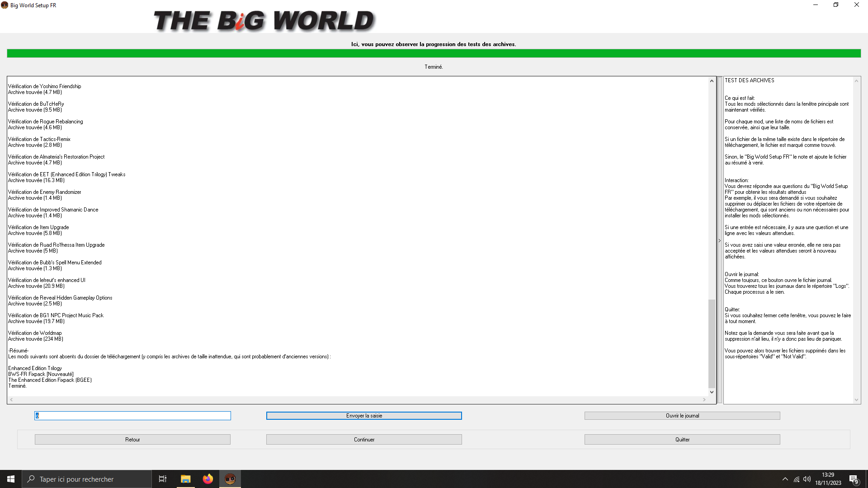Click 'Archive trouvée (16.3 MB)' line
The height and width of the screenshot is (488, 868).
(x=36, y=180)
